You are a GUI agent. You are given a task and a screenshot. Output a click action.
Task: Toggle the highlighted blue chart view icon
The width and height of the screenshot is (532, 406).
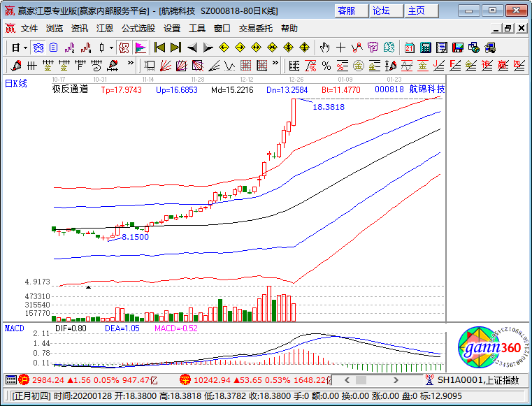38,48
